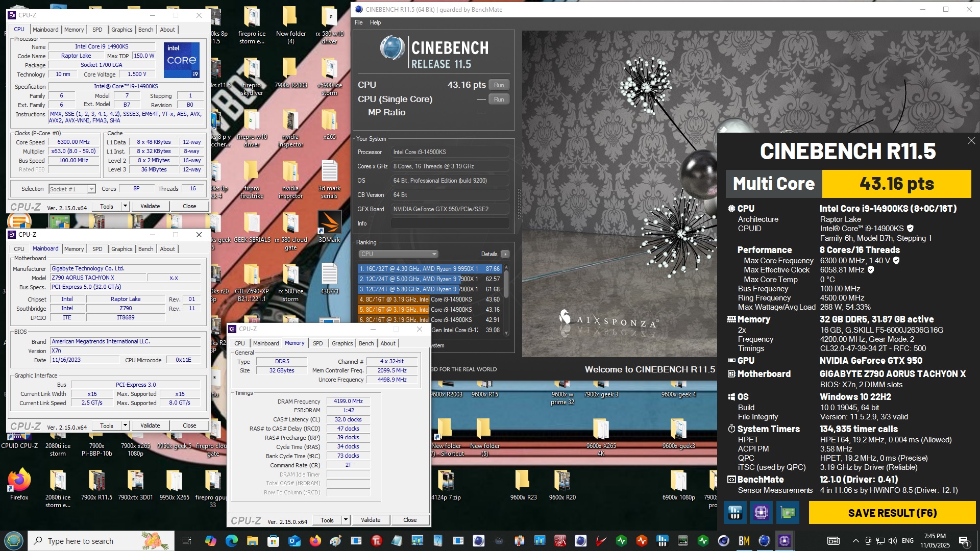The height and width of the screenshot is (551, 980).
Task: Select highlighted ranking row scoring 43.16
Action: 430,309
